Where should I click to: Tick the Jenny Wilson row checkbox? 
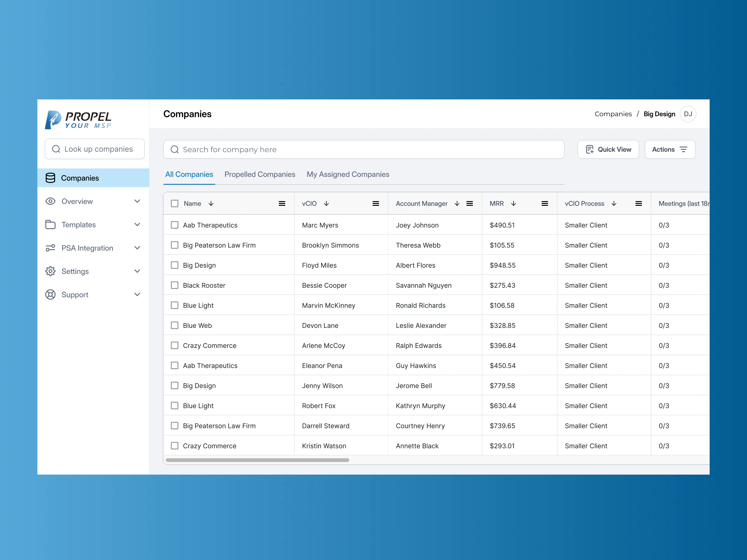click(x=175, y=385)
